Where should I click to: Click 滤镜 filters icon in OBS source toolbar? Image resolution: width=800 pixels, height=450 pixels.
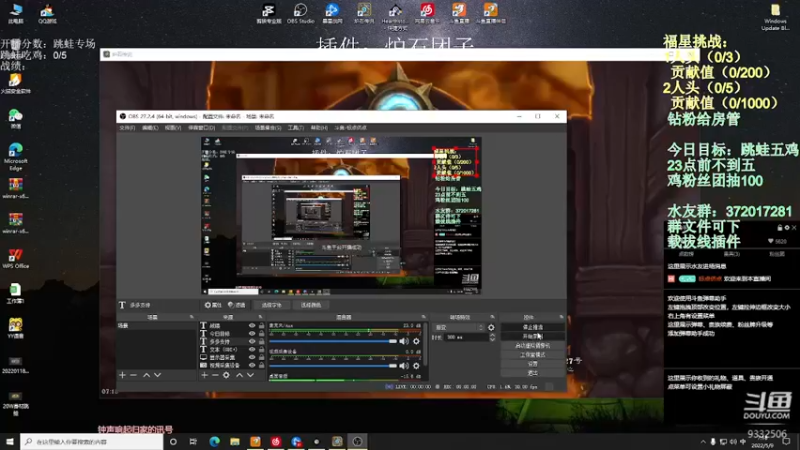tap(236, 305)
